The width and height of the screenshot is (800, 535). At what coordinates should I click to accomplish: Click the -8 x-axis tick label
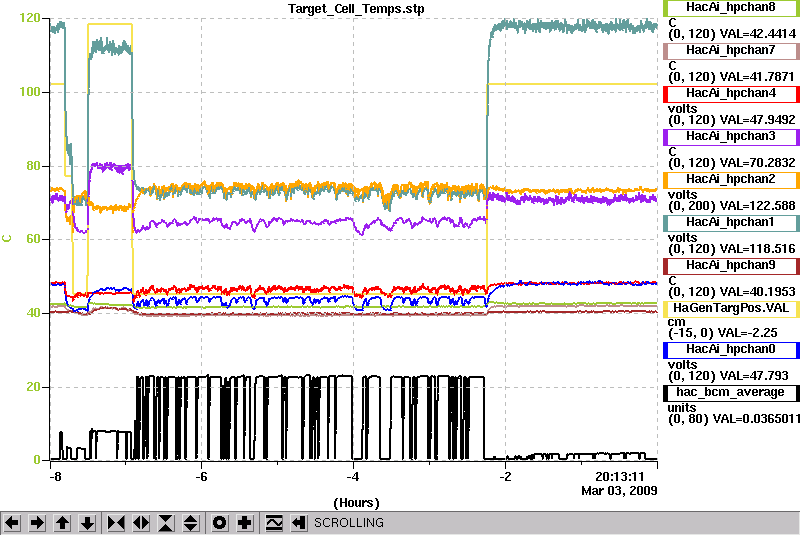(55, 477)
